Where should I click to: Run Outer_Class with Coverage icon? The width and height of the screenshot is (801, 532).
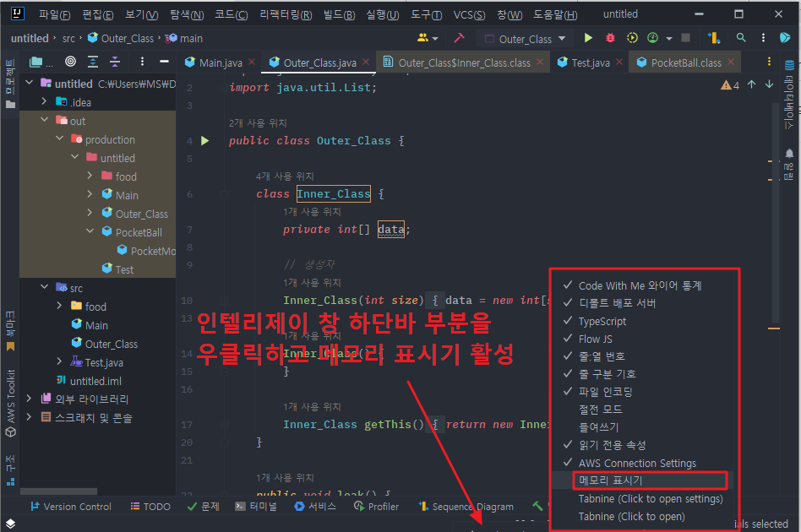coord(632,38)
